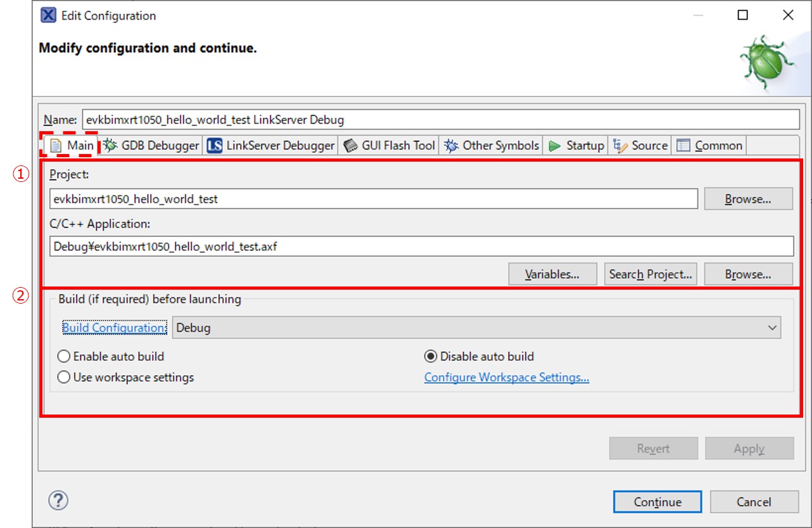Screen dimensions: 812x528
Task: Go to the Startup tab
Action: tap(576, 146)
